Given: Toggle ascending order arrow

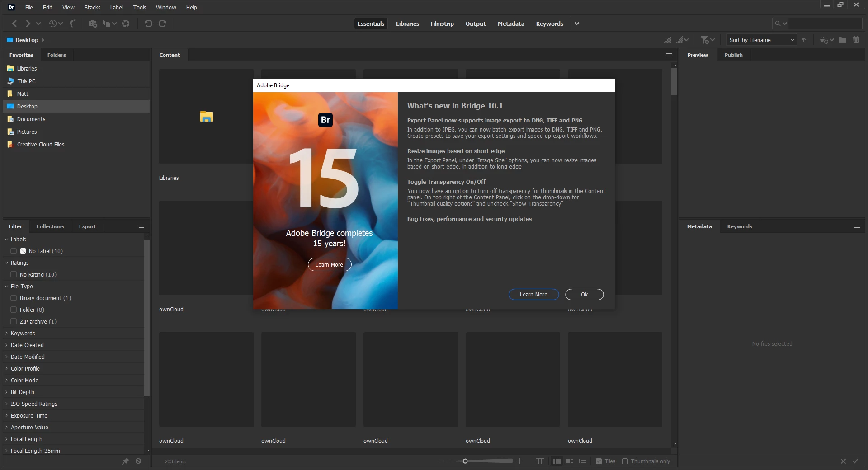Looking at the screenshot, I should click(x=804, y=40).
